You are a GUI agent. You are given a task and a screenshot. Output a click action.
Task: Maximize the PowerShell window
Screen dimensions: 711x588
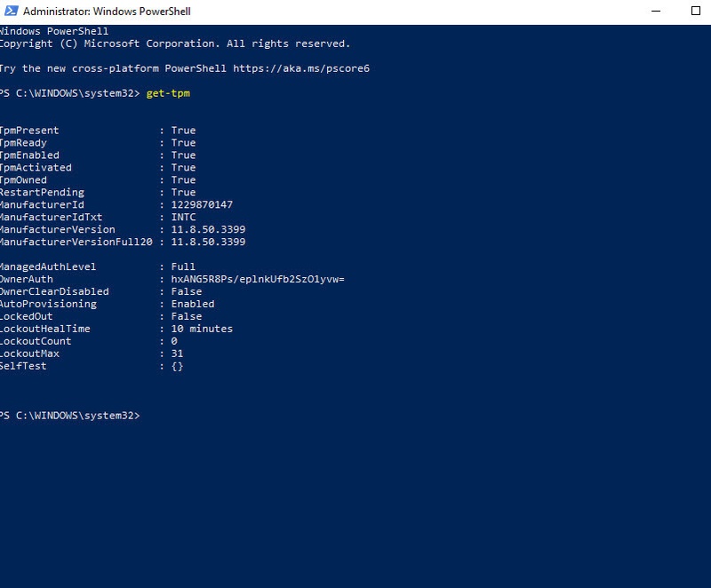coord(696,11)
